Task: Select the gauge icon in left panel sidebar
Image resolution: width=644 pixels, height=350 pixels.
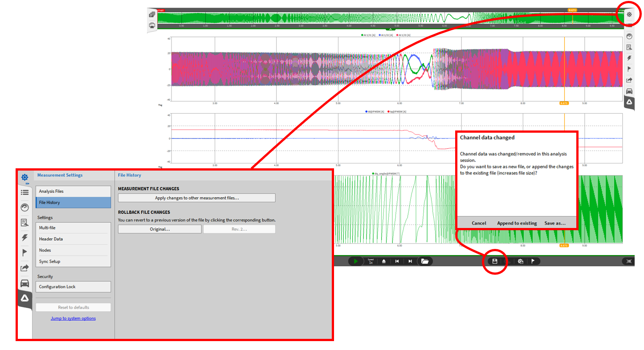Action: click(24, 208)
